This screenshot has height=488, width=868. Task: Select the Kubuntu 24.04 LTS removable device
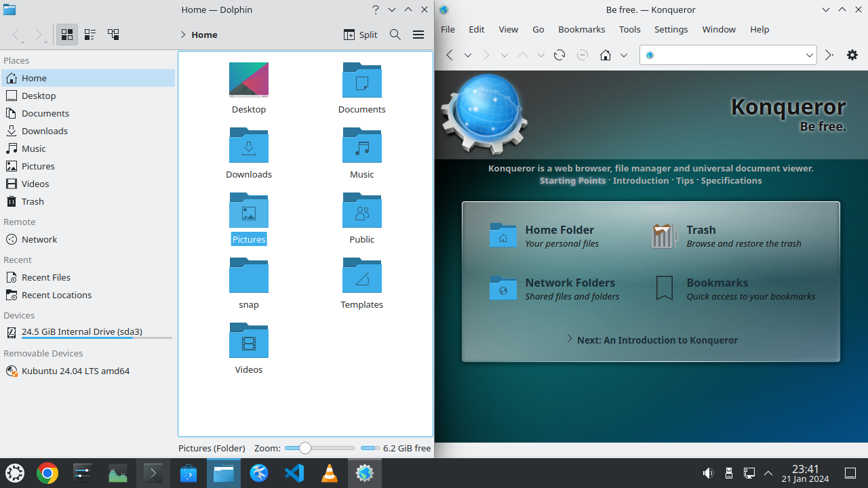point(87,371)
